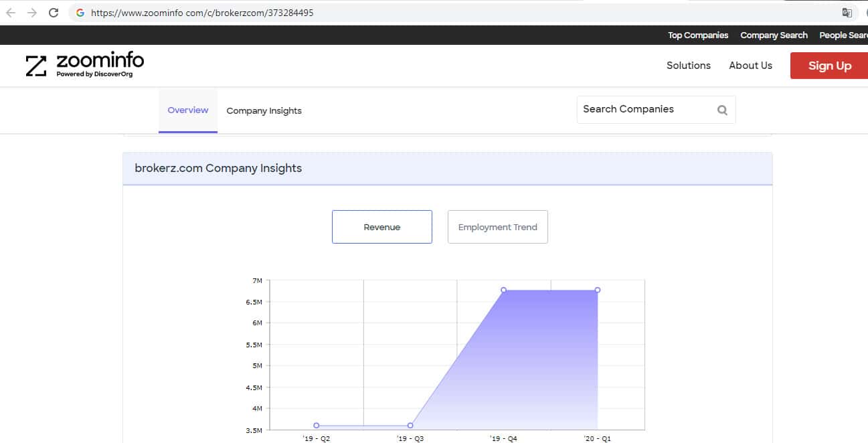Select the Revenue chart button
The height and width of the screenshot is (443, 868).
381,227
